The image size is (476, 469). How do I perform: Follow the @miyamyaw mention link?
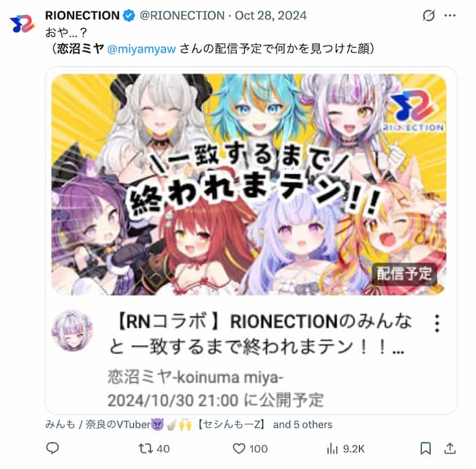[141, 49]
